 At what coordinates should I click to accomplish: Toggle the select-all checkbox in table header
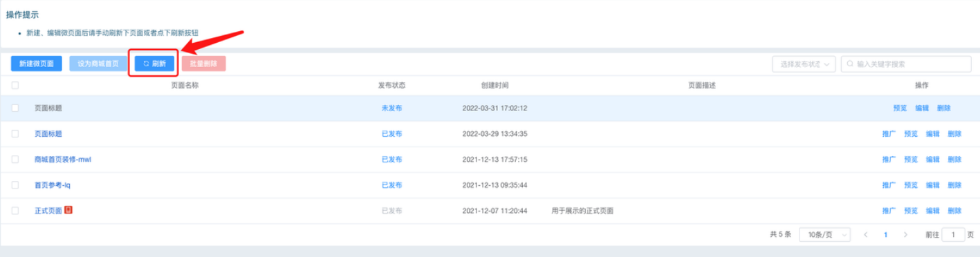click(x=15, y=85)
